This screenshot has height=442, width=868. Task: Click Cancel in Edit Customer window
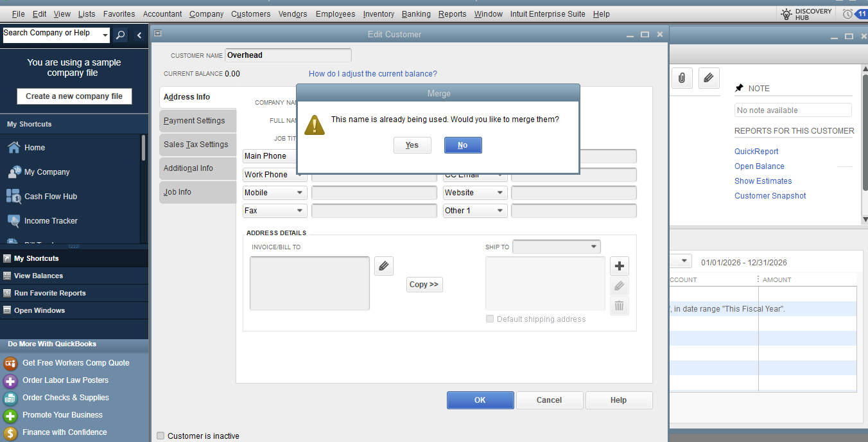point(550,400)
